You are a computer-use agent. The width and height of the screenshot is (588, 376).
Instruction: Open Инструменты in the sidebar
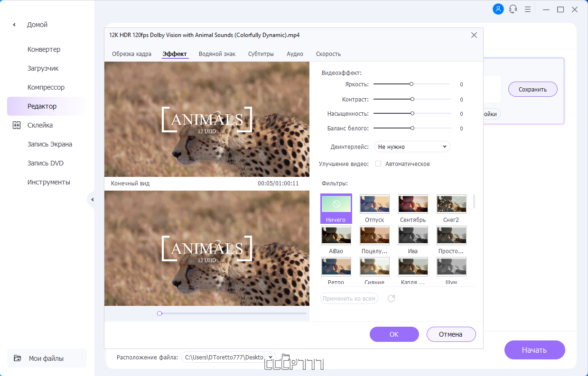point(49,182)
